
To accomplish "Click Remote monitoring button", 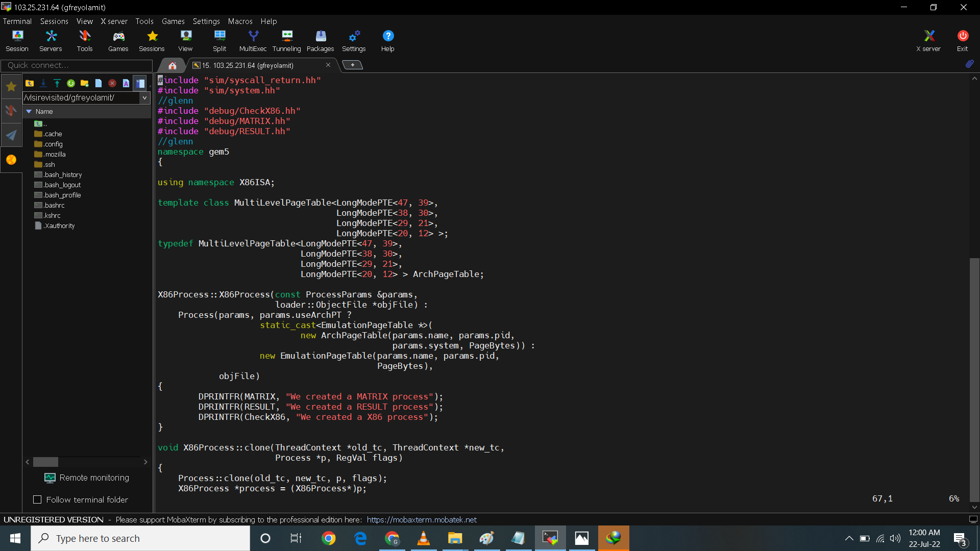I will coord(87,478).
